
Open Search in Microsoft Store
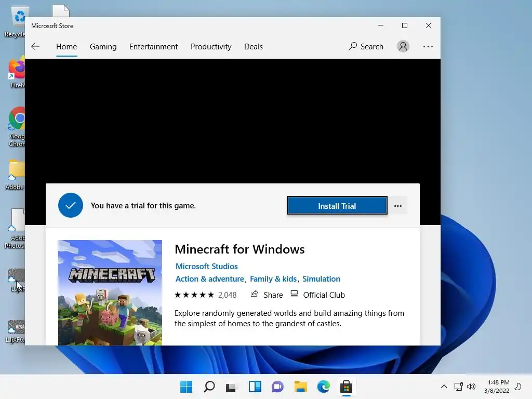click(366, 46)
